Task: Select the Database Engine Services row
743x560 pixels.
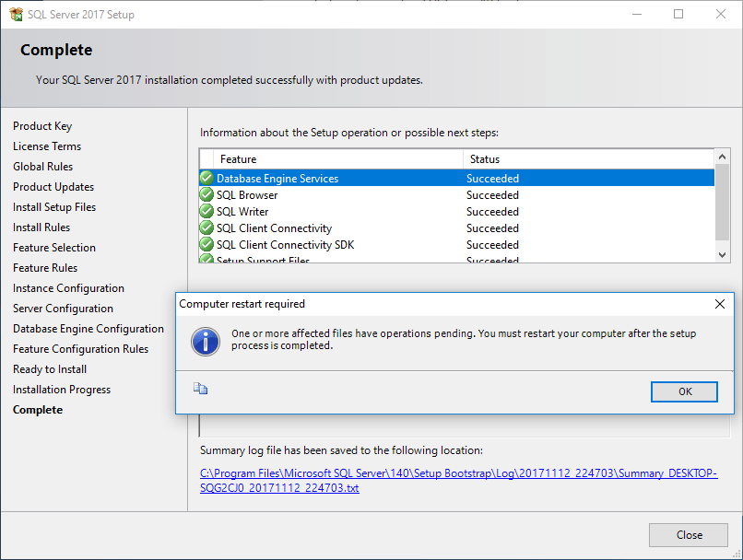Action: [456, 178]
